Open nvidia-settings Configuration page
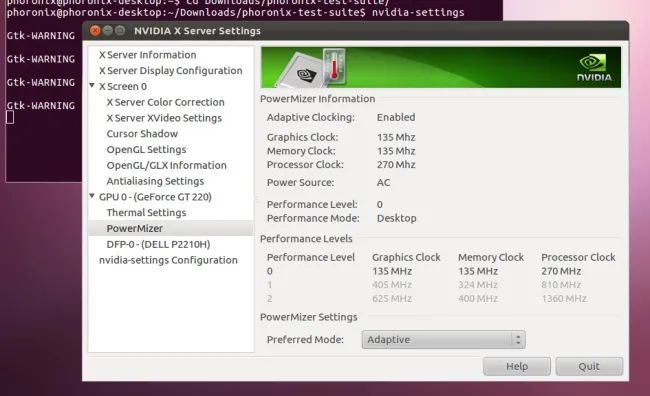The image size is (650, 396). tap(168, 260)
